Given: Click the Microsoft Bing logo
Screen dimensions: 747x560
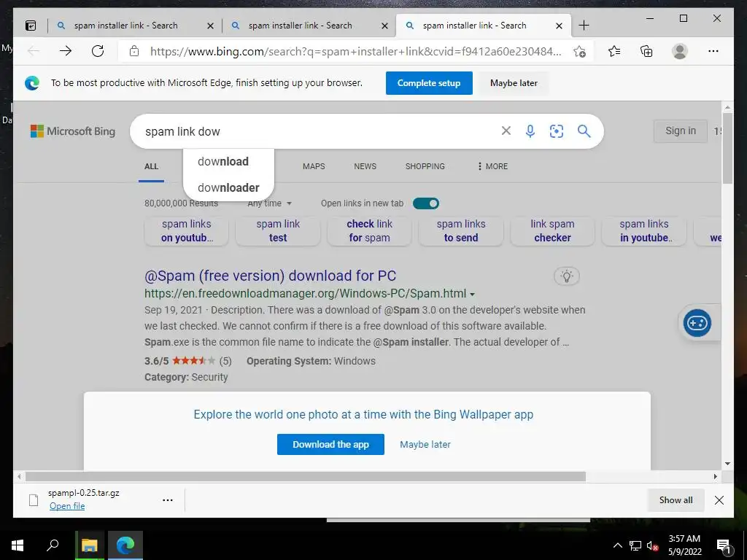Looking at the screenshot, I should point(72,131).
